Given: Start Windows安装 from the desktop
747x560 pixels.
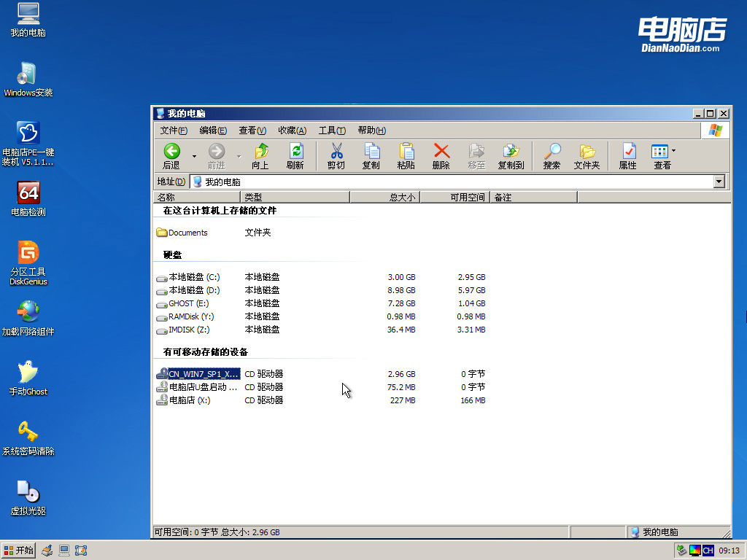Looking at the screenshot, I should 28,79.
